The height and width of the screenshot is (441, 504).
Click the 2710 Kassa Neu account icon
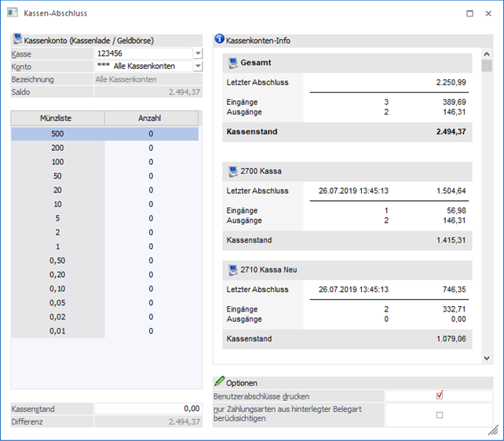(232, 269)
